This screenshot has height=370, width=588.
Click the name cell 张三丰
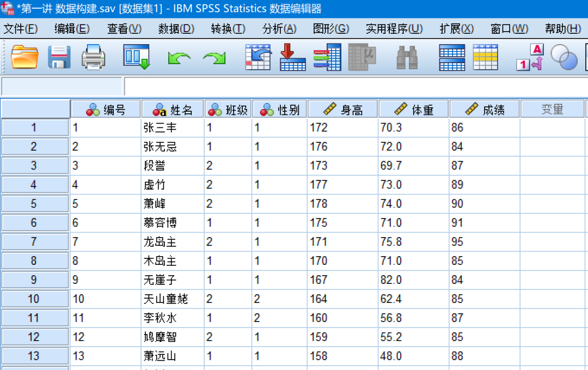[173, 128]
